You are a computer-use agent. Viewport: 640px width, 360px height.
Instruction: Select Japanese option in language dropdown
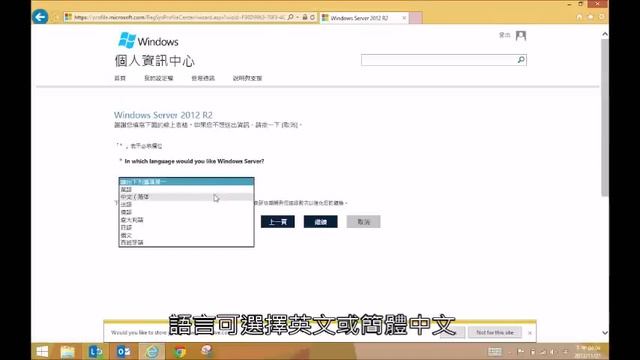pyautogui.click(x=187, y=227)
